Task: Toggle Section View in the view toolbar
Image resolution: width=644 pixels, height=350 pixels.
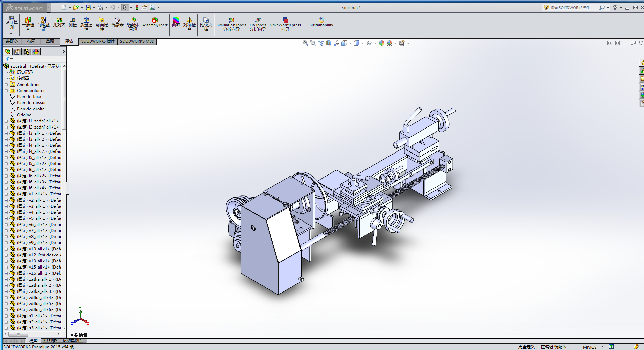Action: point(328,43)
